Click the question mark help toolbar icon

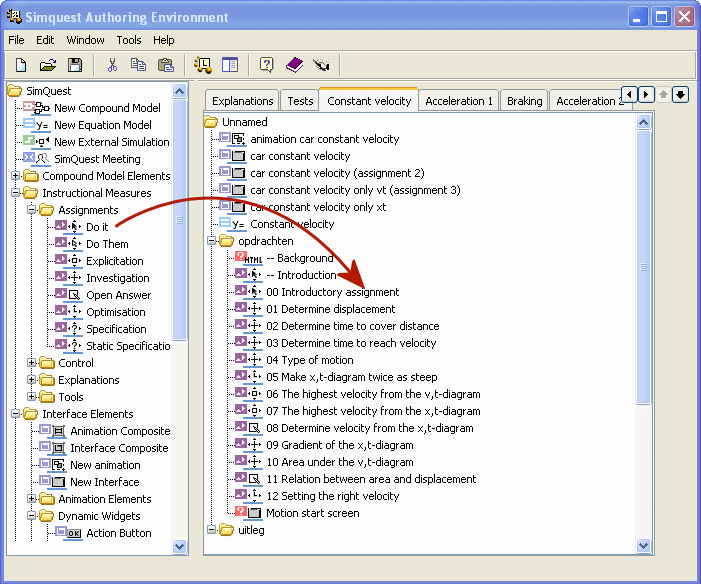pos(266,65)
